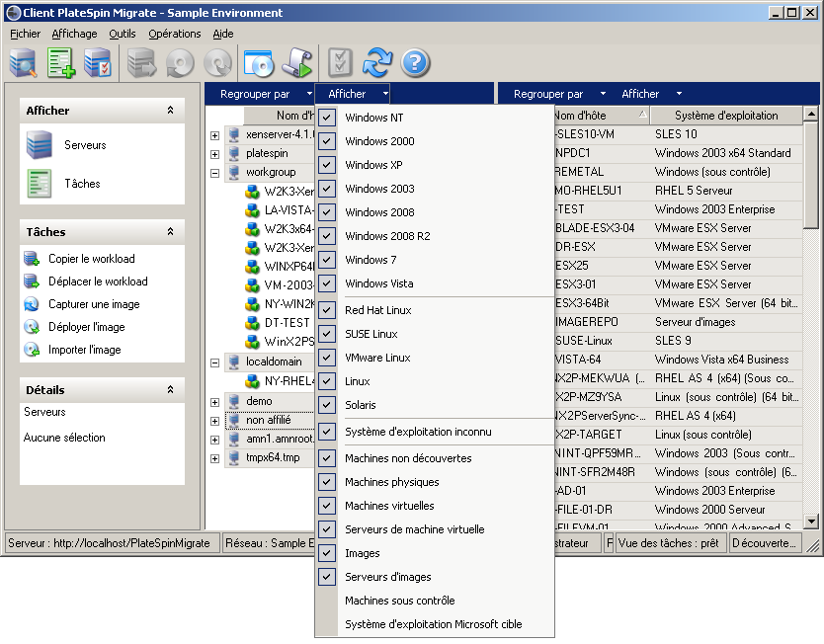Click the Capturer une image link
824x644 pixels.
tap(94, 304)
